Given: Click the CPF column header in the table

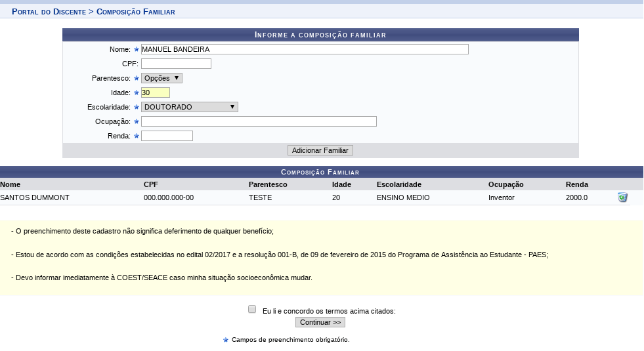Looking at the screenshot, I should [151, 184].
